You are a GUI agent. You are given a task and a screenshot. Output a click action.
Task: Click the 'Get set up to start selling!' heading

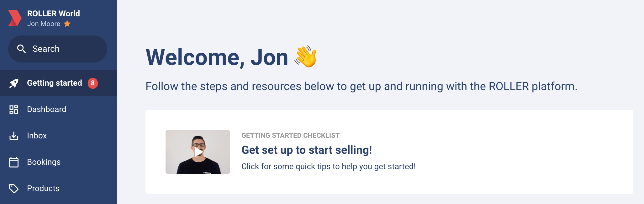pos(307,150)
